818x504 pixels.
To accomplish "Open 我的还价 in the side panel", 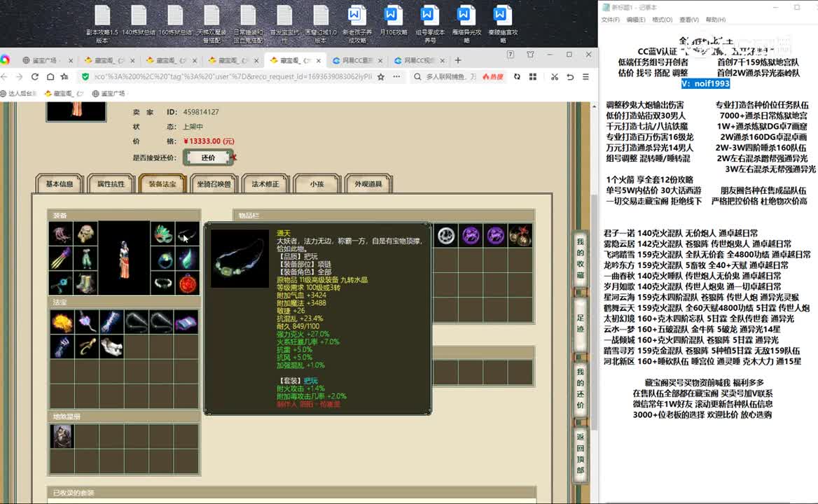I will pyautogui.click(x=580, y=388).
